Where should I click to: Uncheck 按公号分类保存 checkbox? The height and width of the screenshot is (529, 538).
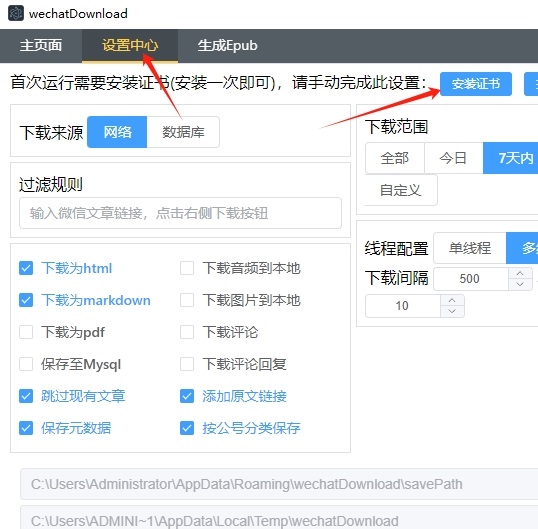tap(187, 428)
